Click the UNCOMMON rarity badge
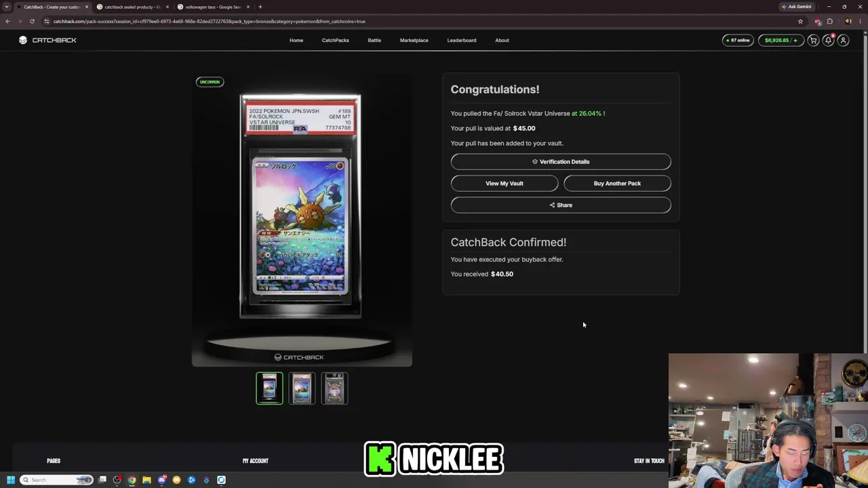 tap(210, 82)
